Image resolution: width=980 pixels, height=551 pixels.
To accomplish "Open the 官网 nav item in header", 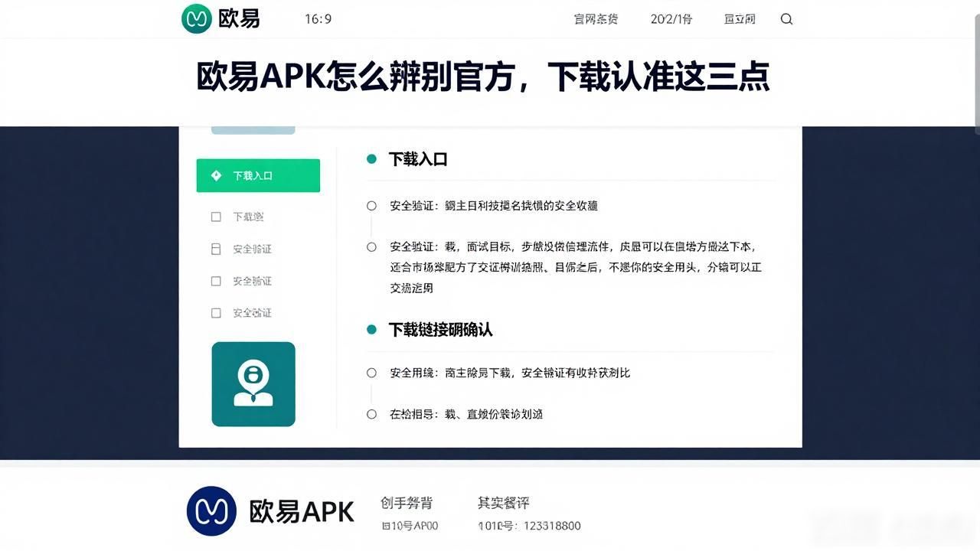I will tap(596, 19).
